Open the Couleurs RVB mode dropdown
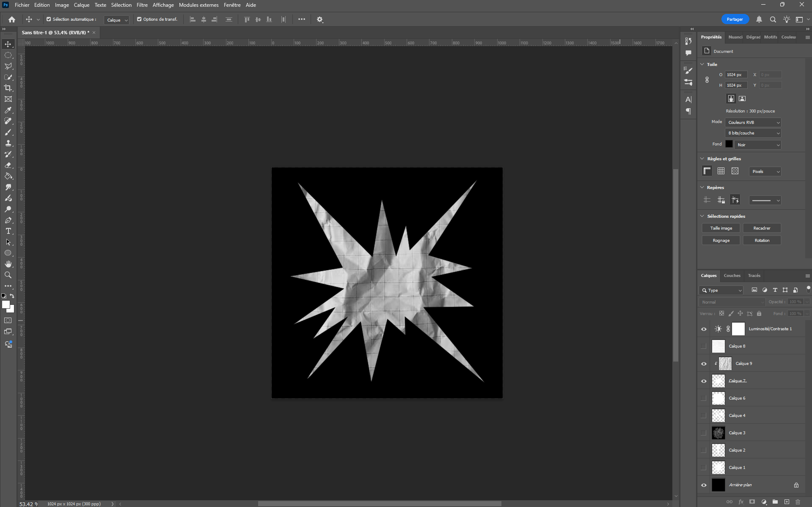Image resolution: width=812 pixels, height=507 pixels. point(753,122)
